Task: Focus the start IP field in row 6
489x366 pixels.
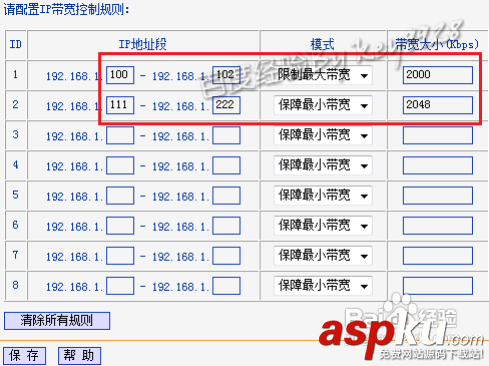Action: click(x=120, y=225)
